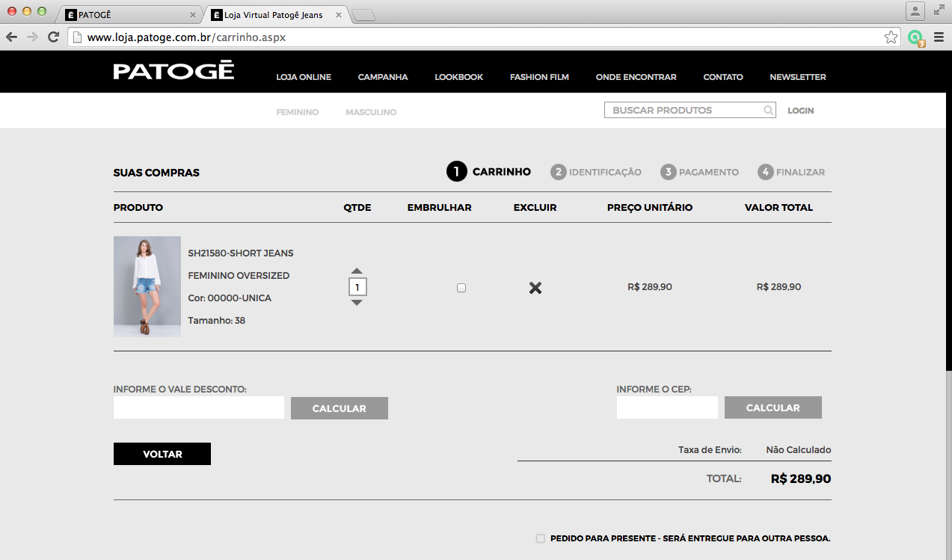Open the Feminino category menu
952x560 pixels.
[298, 112]
